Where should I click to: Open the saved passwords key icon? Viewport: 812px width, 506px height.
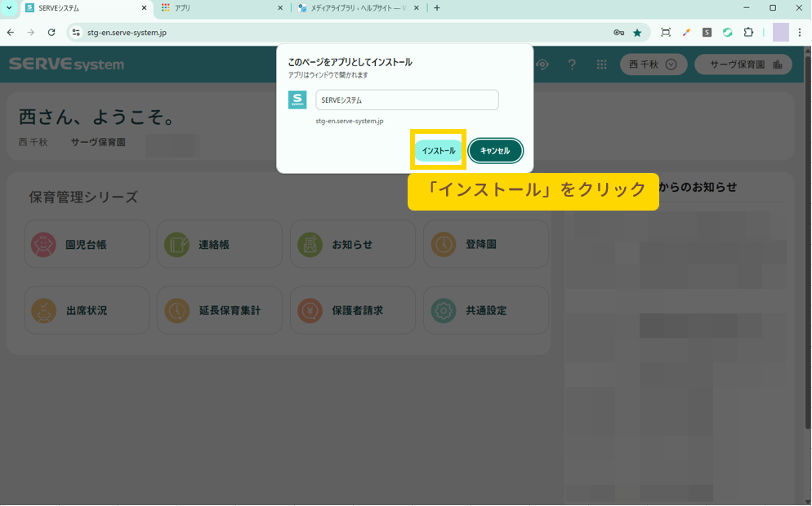click(x=619, y=33)
